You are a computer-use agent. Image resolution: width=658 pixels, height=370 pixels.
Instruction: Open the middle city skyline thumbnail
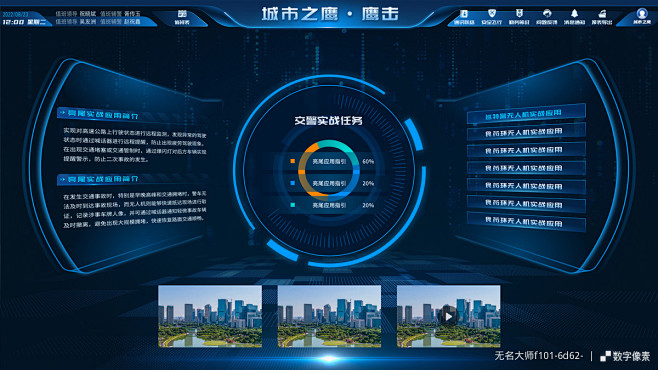coord(329,316)
